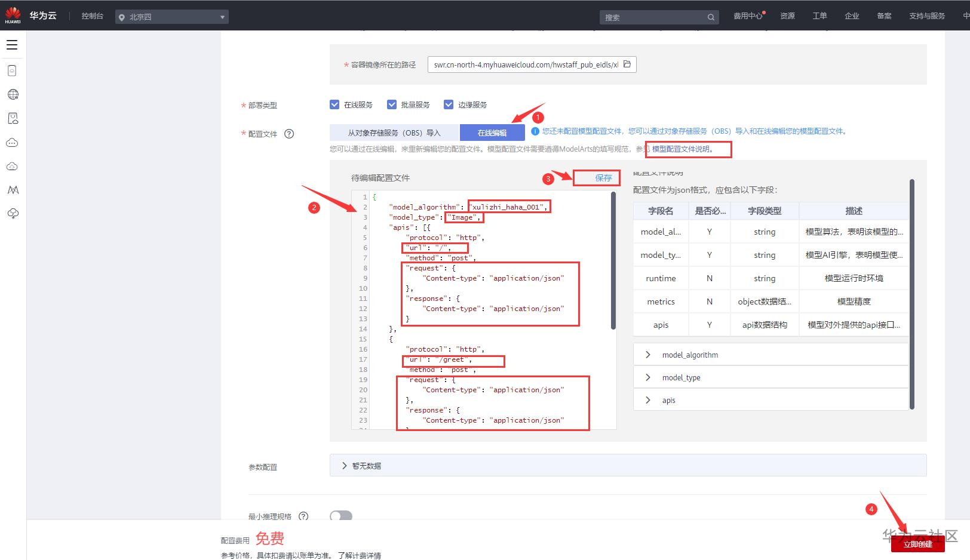
Task: Open the cloud dots sidebar icon
Action: (12, 143)
